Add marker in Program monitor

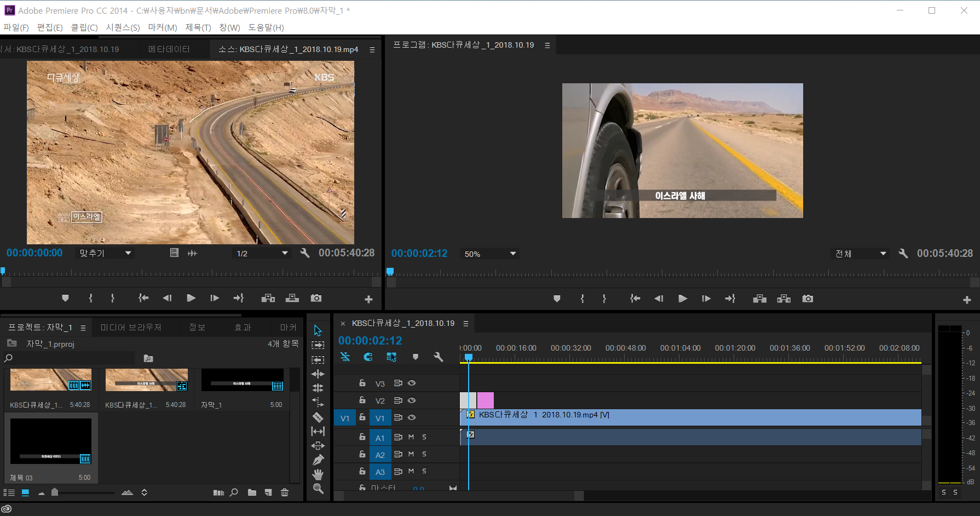click(x=557, y=299)
